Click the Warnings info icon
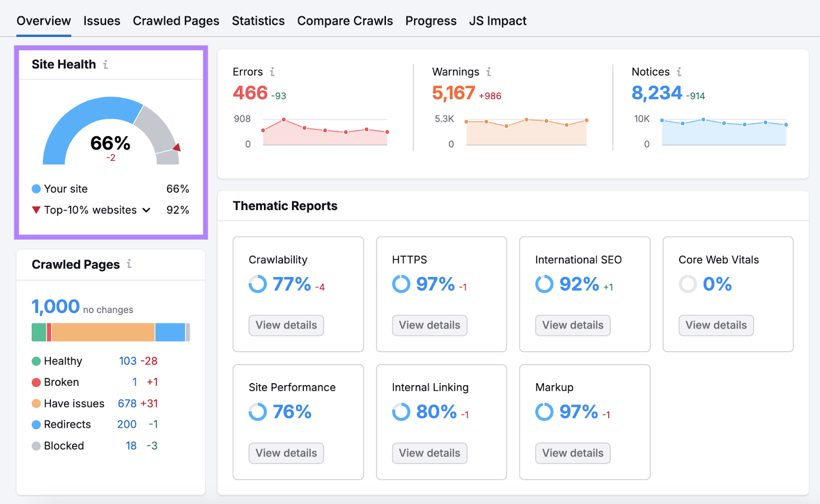 (489, 72)
